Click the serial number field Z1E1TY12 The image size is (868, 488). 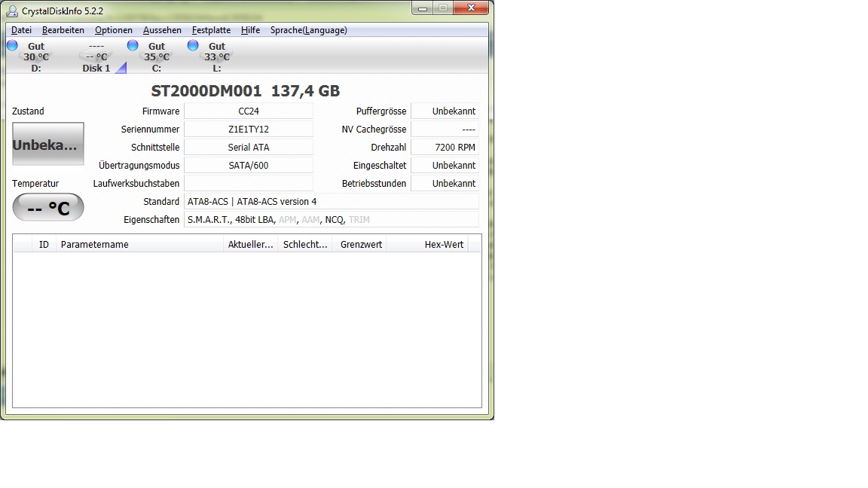249,130
